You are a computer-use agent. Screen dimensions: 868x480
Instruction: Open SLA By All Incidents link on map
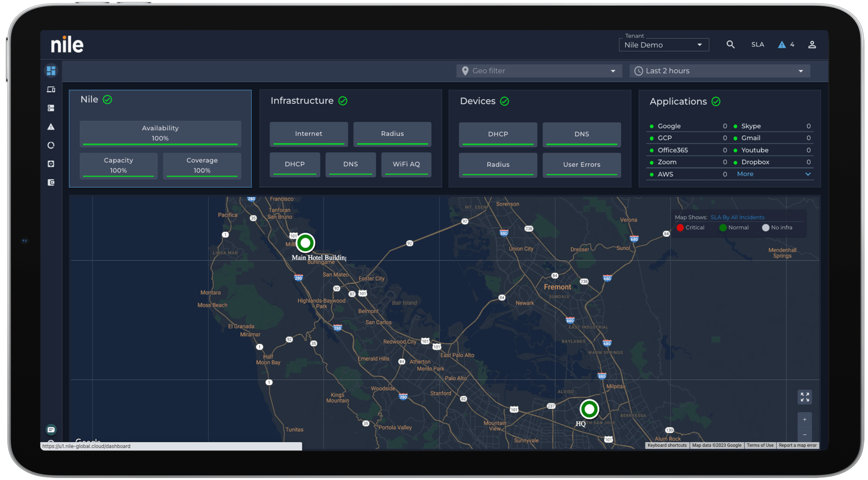[x=737, y=217]
